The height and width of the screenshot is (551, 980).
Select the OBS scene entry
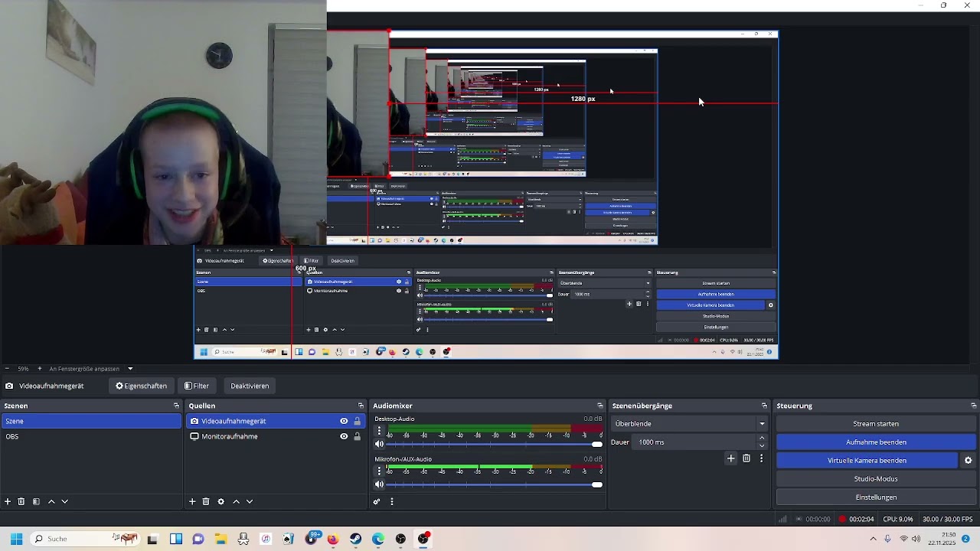click(91, 436)
